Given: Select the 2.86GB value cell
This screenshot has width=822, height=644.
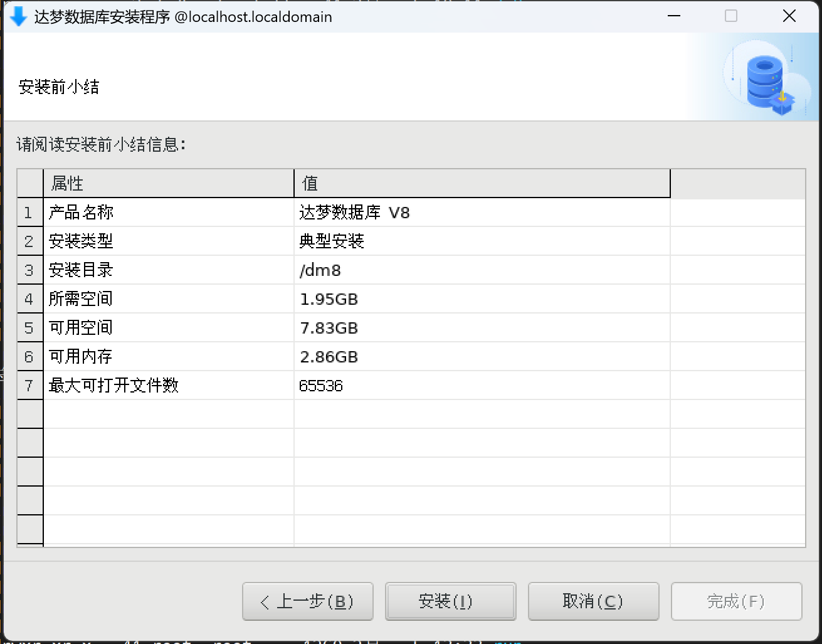Looking at the screenshot, I should point(482,357).
